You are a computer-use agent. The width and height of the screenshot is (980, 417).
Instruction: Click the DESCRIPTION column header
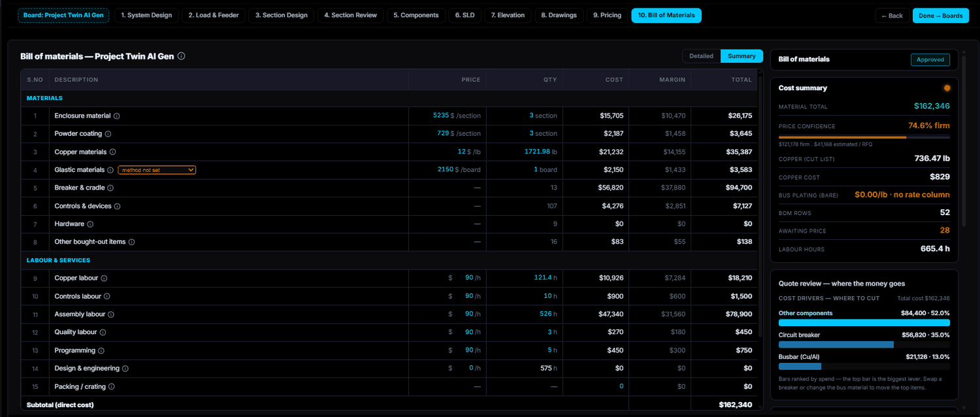(x=76, y=80)
